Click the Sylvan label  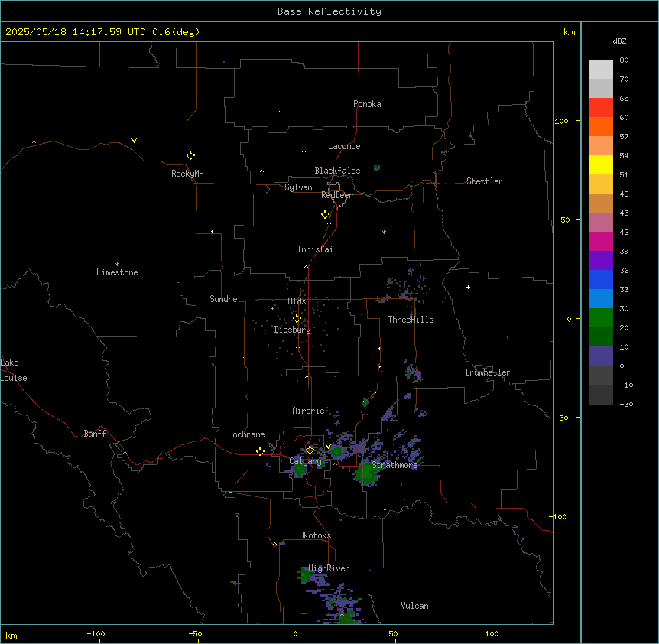298,187
